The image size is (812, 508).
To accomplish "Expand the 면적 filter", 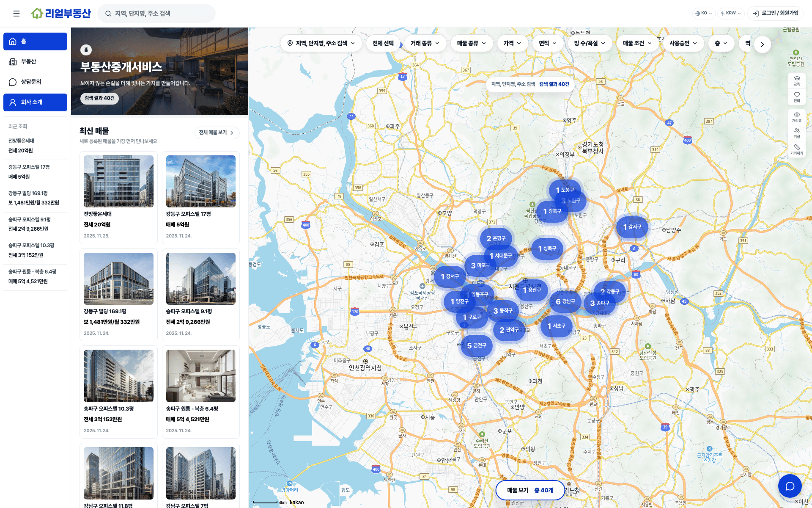I will tap(548, 43).
